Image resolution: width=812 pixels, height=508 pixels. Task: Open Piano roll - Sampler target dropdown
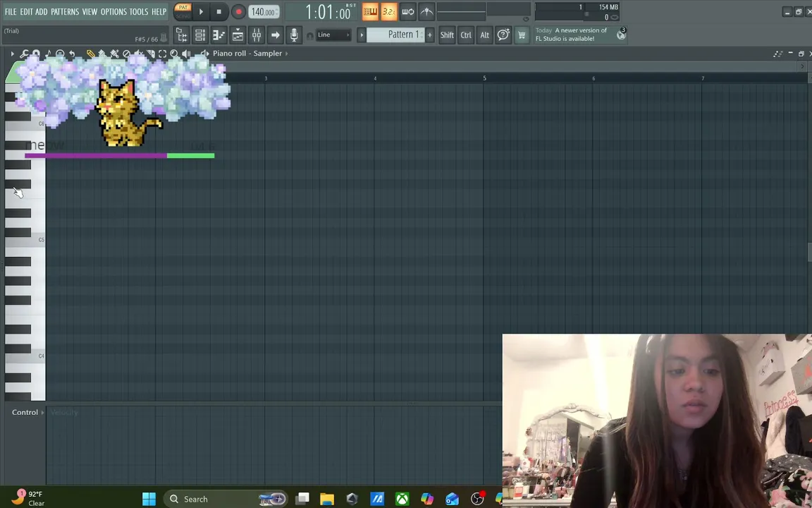coord(250,54)
